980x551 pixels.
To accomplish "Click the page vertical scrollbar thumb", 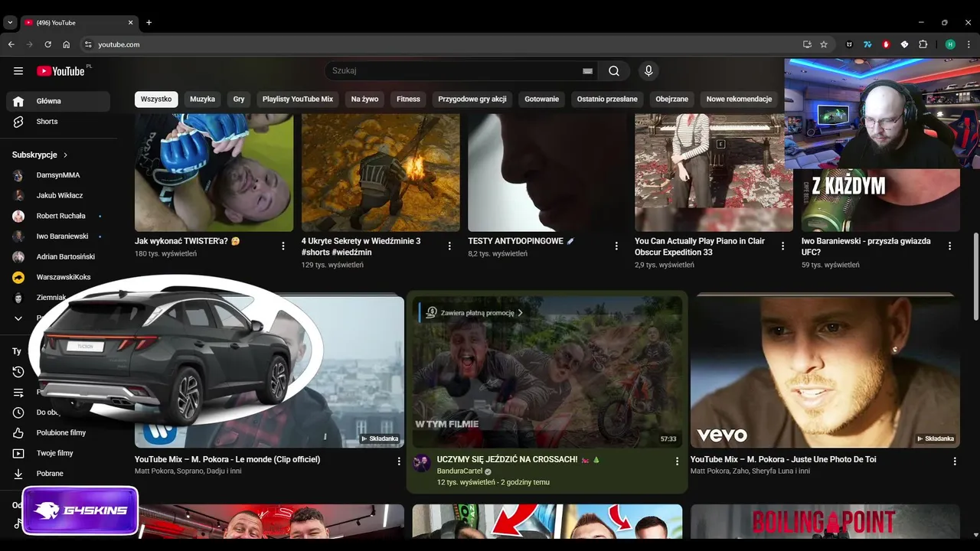I will coord(975,277).
